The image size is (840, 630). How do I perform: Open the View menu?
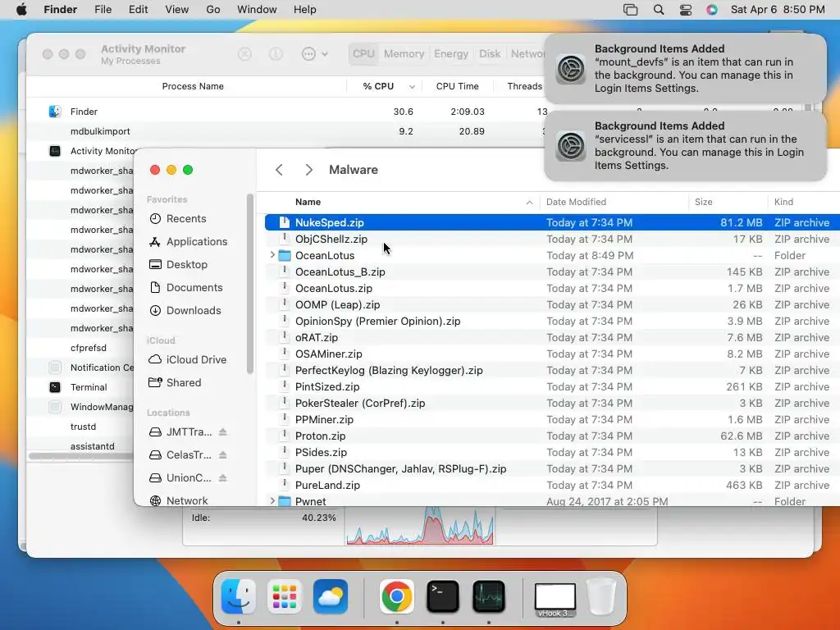pos(177,10)
